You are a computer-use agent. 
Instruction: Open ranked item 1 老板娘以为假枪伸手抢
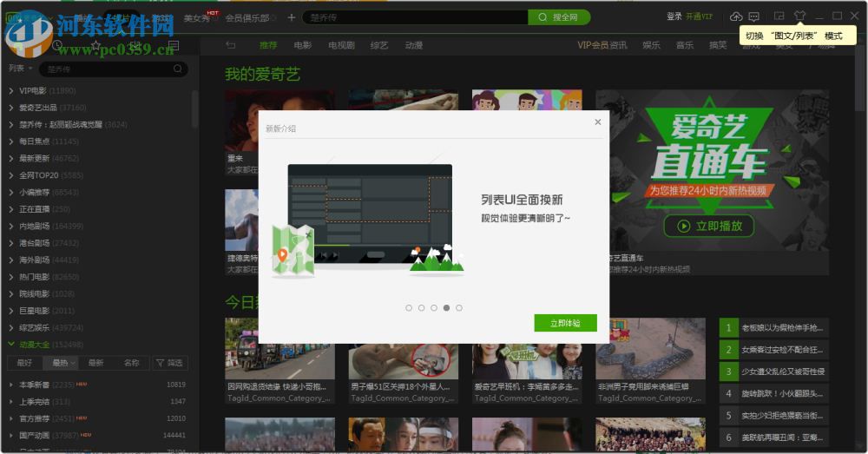(x=774, y=328)
